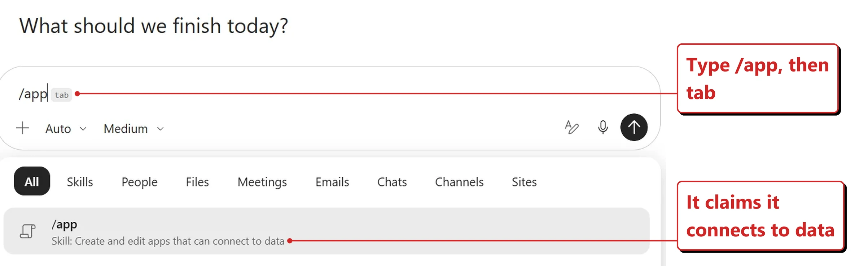868x266 pixels.
Task: Switch to the People filter
Action: 139,182
